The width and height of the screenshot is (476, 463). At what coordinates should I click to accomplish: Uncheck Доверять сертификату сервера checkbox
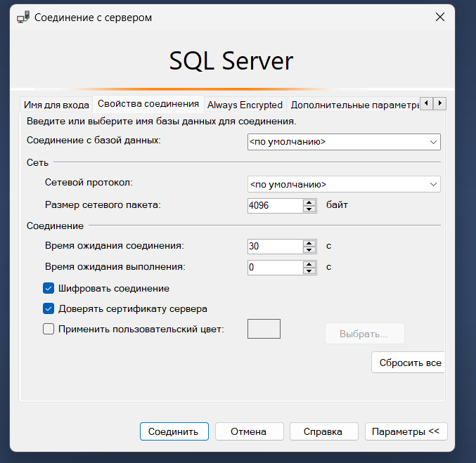(49, 308)
